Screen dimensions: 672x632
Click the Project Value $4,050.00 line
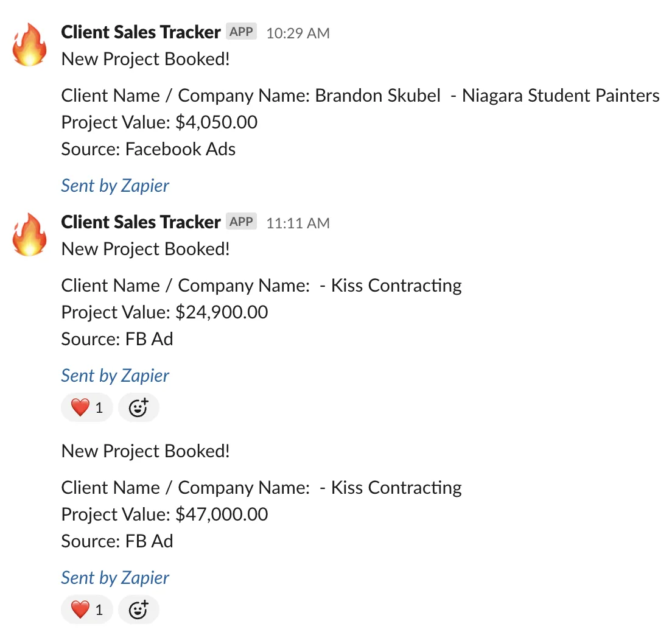159,122
